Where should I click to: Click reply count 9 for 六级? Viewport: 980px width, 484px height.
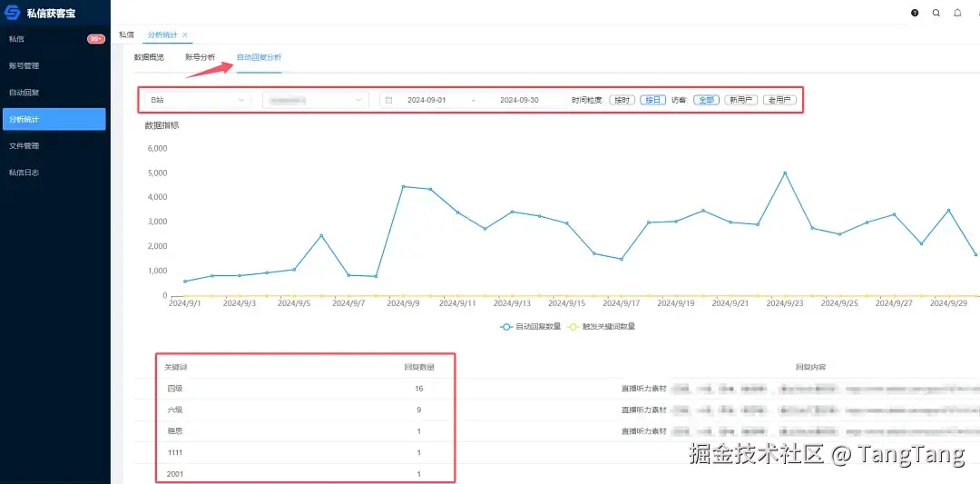418,410
